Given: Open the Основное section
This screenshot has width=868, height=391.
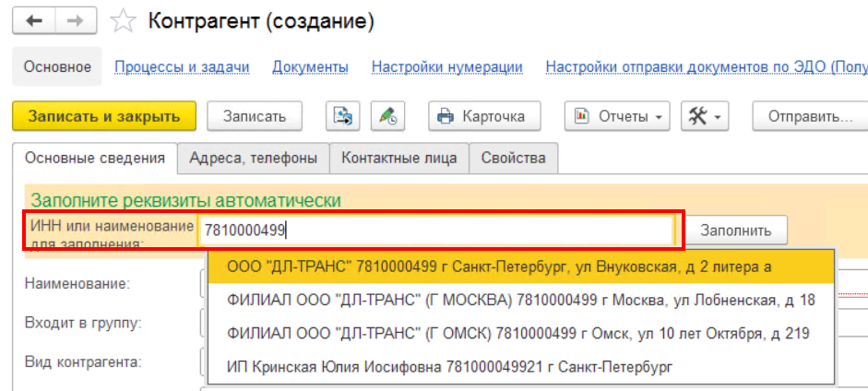Looking at the screenshot, I should tap(57, 67).
